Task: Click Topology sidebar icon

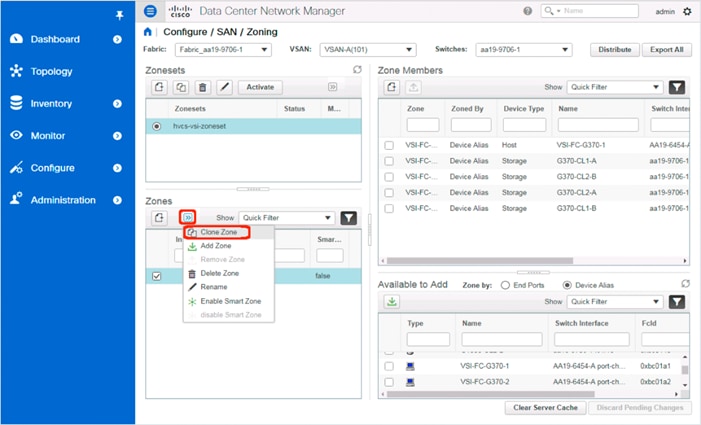Action: click(16, 71)
